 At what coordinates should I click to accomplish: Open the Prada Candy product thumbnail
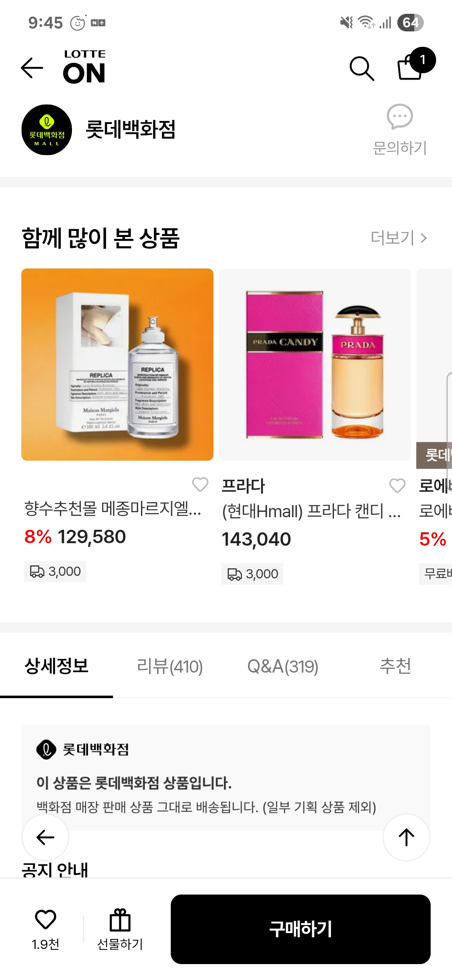[x=315, y=364]
